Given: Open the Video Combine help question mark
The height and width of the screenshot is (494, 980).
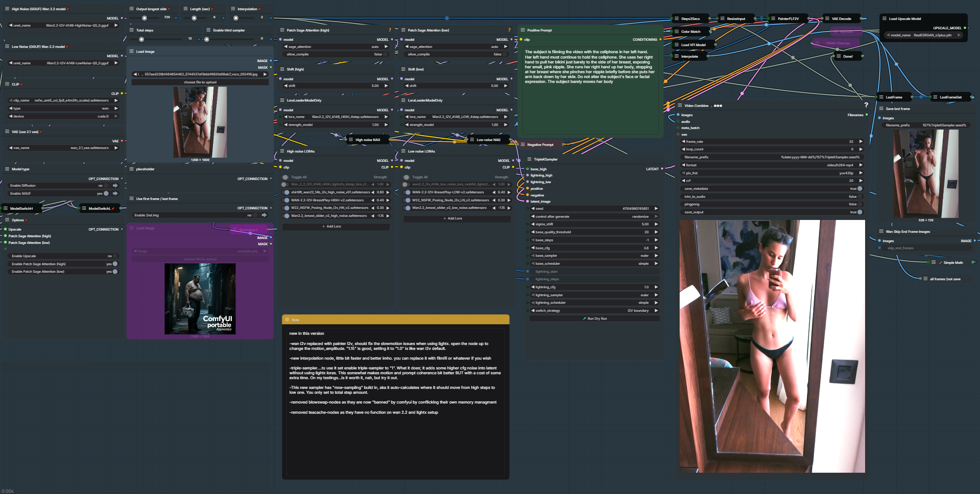Looking at the screenshot, I should [x=866, y=105].
